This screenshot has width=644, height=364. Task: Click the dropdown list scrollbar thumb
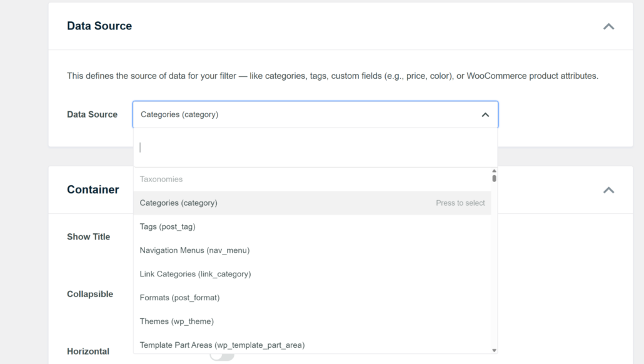[x=493, y=178]
